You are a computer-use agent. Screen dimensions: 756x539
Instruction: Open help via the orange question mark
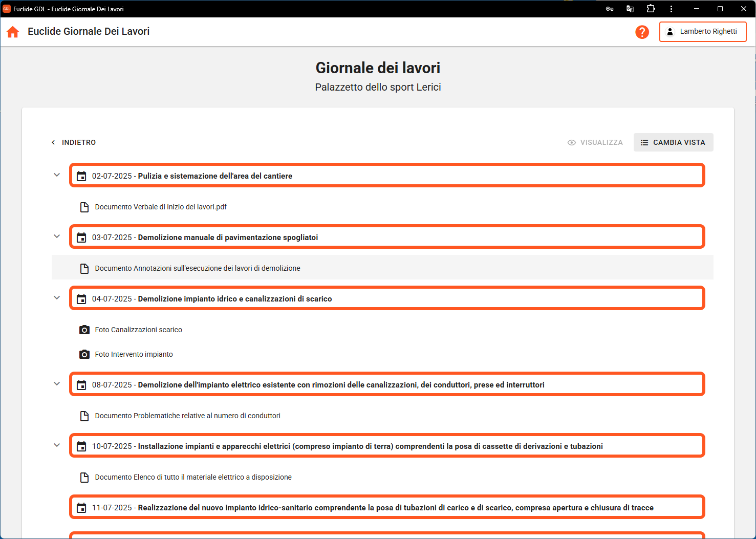[x=642, y=32]
